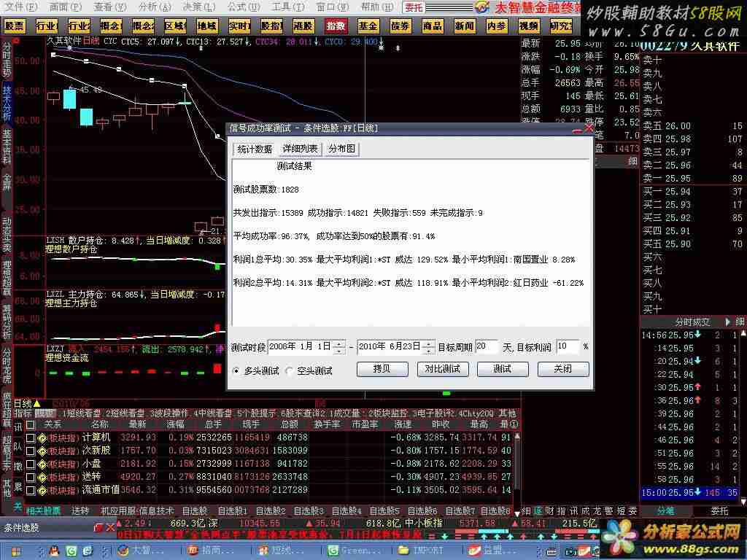Click the diamond icon beside 次新股
Viewport: 747px width, 560px height.
tap(42, 451)
